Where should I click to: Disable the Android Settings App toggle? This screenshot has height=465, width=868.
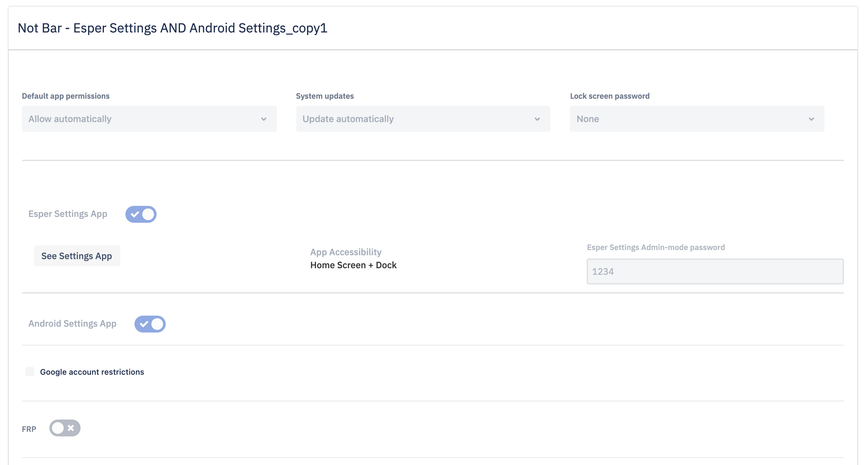click(150, 324)
